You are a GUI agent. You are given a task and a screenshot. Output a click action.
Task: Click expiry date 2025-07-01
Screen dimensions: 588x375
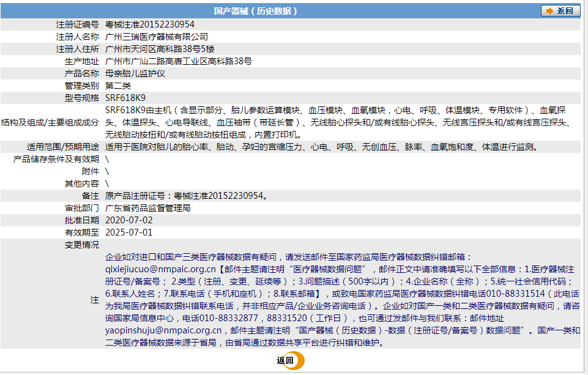(128, 232)
